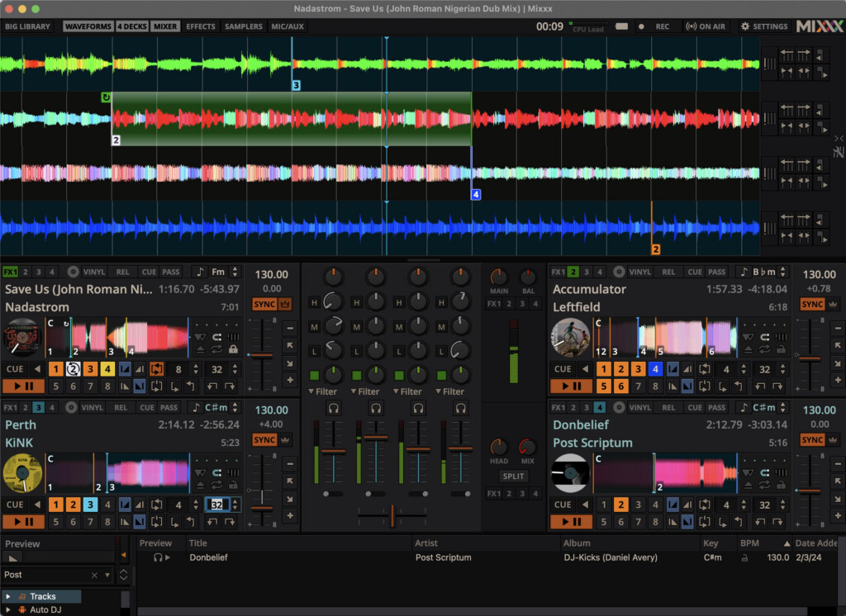Toggle the H kill button on mixer channel 1

pyautogui.click(x=314, y=302)
